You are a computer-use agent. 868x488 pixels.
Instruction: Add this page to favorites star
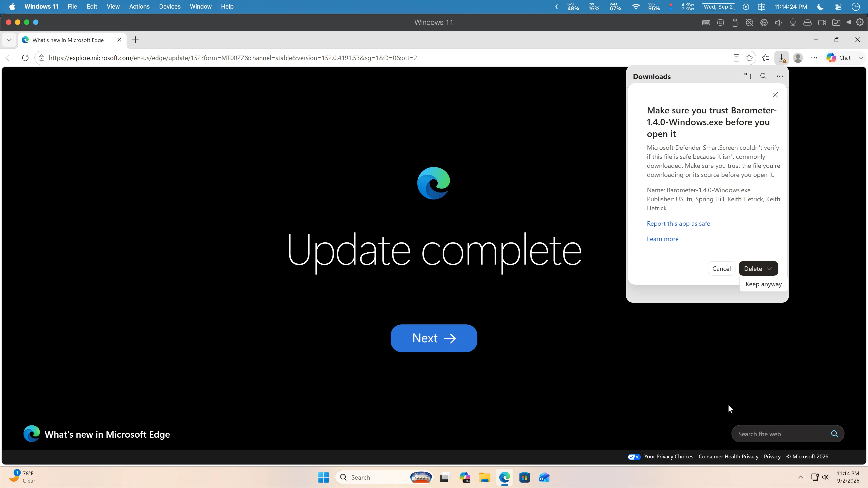point(749,58)
